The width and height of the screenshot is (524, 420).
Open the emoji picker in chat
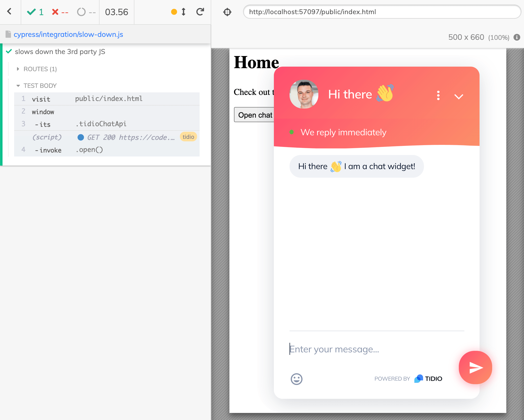(x=296, y=379)
